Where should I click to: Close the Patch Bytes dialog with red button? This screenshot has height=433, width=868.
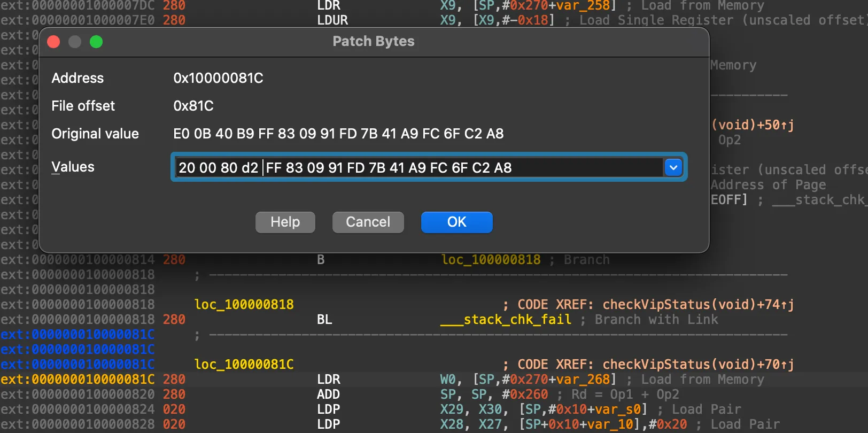[53, 42]
